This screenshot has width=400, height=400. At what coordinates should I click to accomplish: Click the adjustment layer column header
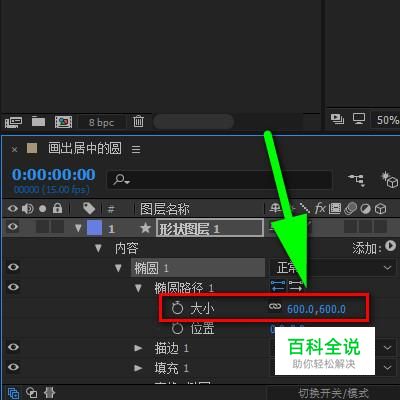[366, 209]
